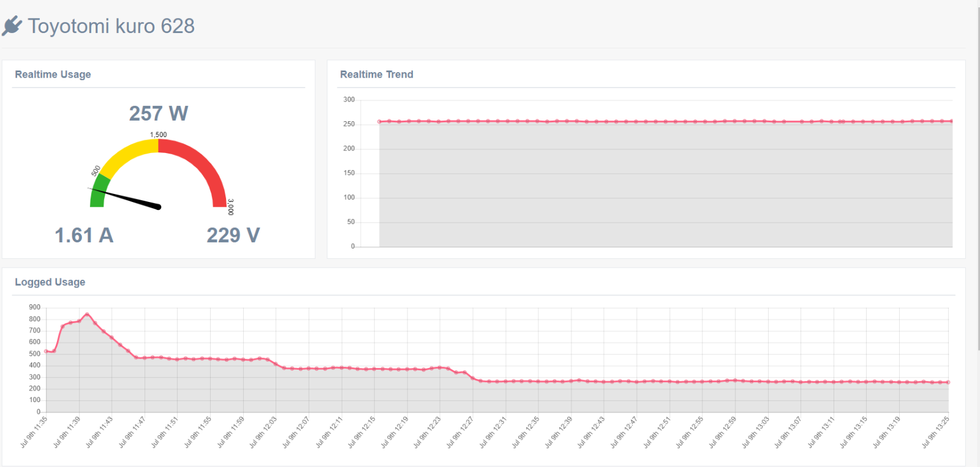Click the 250 y-axis label in Realtime Trend
Viewport: 980px width, 467px height.
tap(349, 124)
